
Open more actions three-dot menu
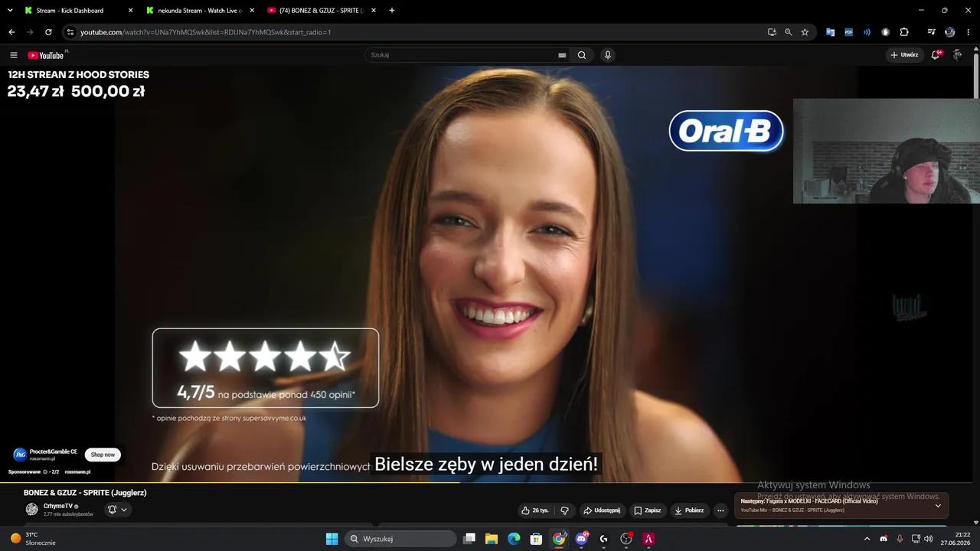720,510
